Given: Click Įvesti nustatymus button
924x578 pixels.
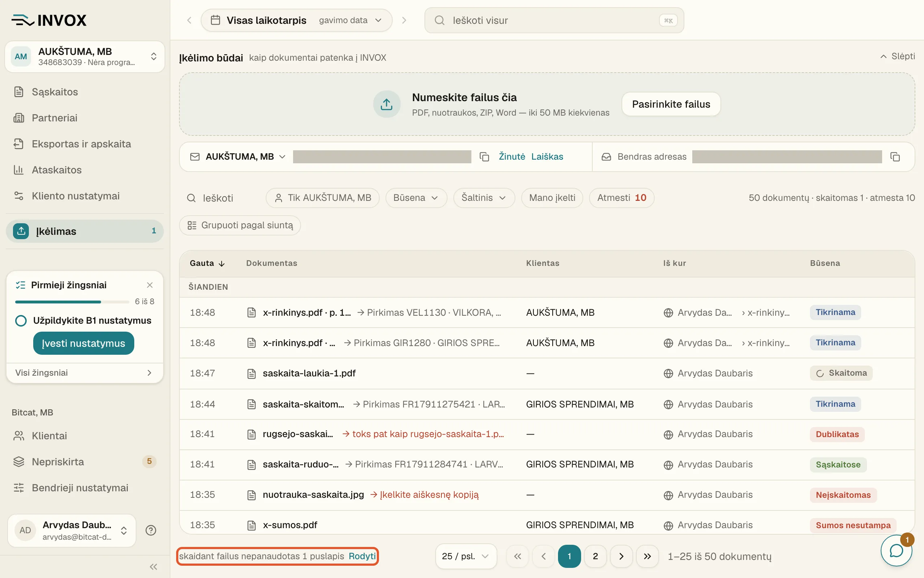Looking at the screenshot, I should click(84, 343).
